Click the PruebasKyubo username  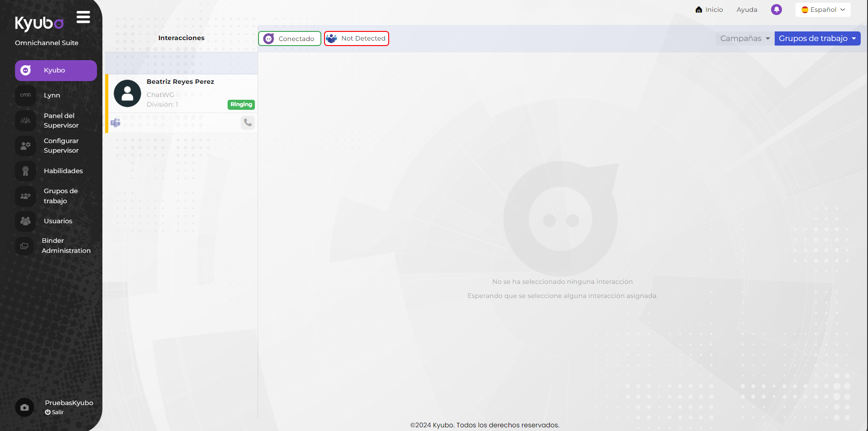69,403
